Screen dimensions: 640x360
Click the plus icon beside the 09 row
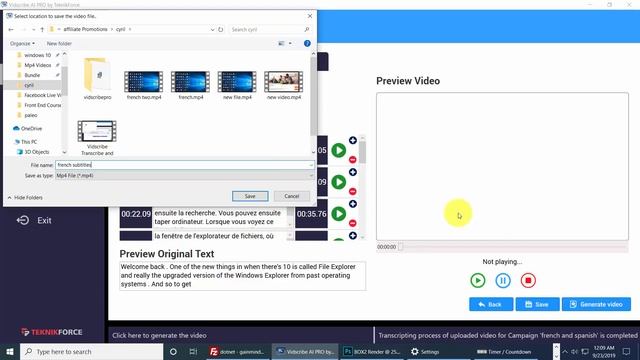coord(353,172)
